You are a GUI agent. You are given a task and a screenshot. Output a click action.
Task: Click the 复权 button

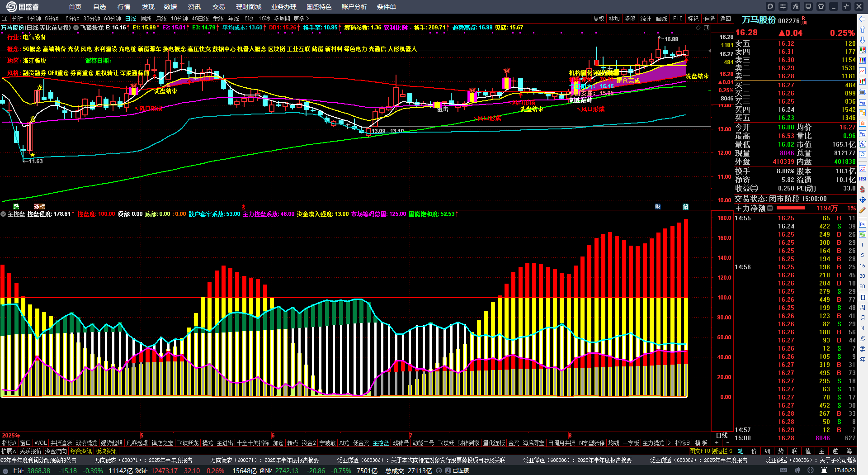pos(599,19)
